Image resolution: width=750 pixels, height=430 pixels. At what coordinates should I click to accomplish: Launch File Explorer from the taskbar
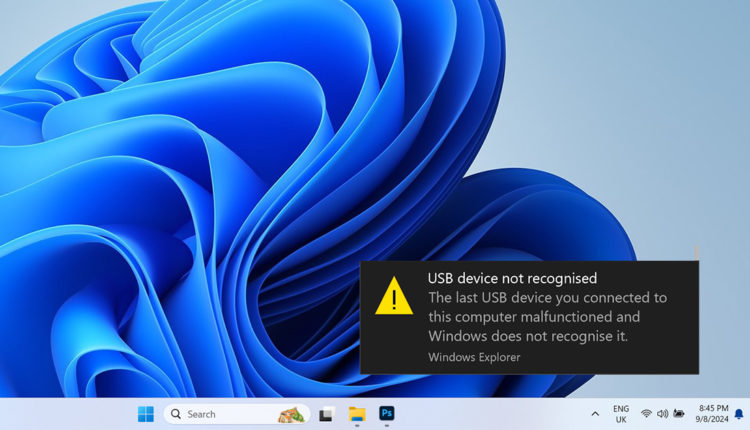[357, 414]
